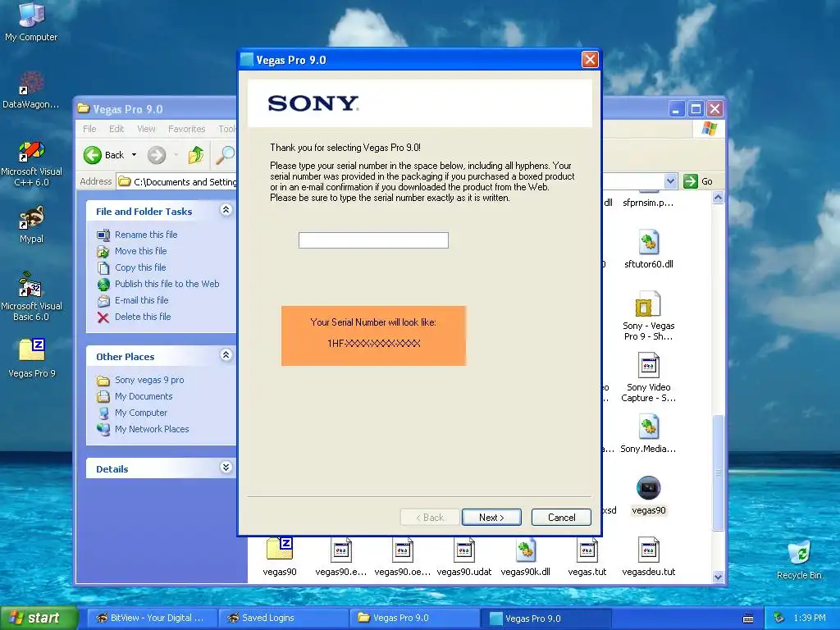Switch to Saved Logins taskbar window
The height and width of the screenshot is (630, 840).
point(283,618)
